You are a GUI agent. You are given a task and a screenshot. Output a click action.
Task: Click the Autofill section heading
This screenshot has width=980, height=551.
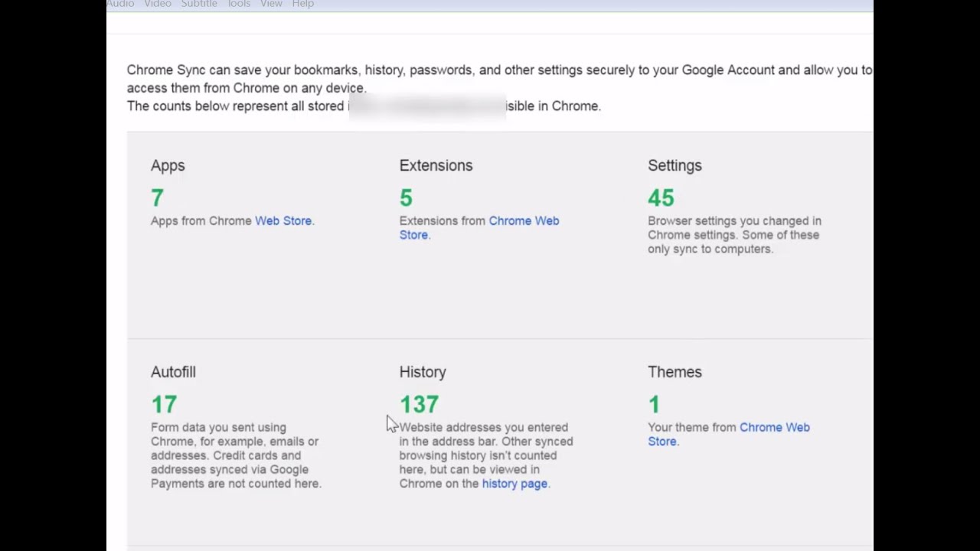point(173,372)
